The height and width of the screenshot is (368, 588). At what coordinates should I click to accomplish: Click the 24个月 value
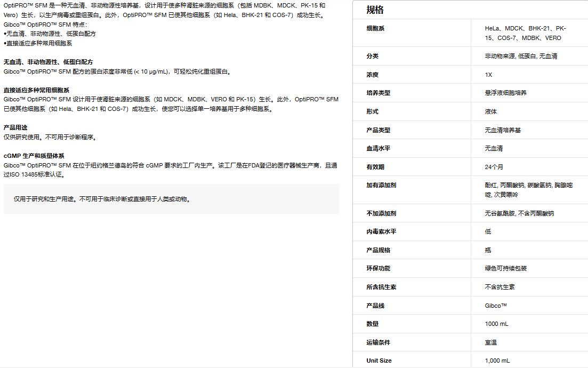[494, 167]
